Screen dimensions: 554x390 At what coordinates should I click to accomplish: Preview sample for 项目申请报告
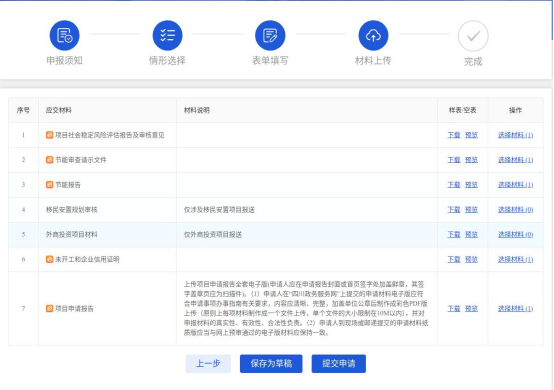[471, 308]
